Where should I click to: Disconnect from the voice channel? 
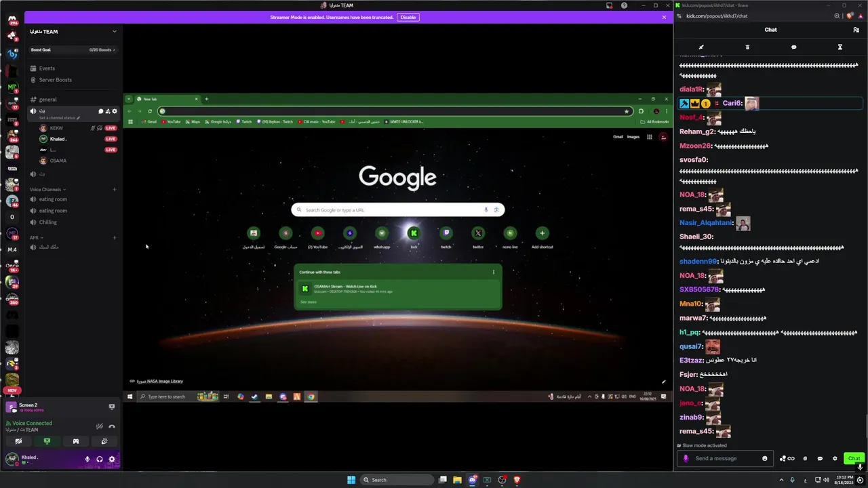[x=112, y=426]
